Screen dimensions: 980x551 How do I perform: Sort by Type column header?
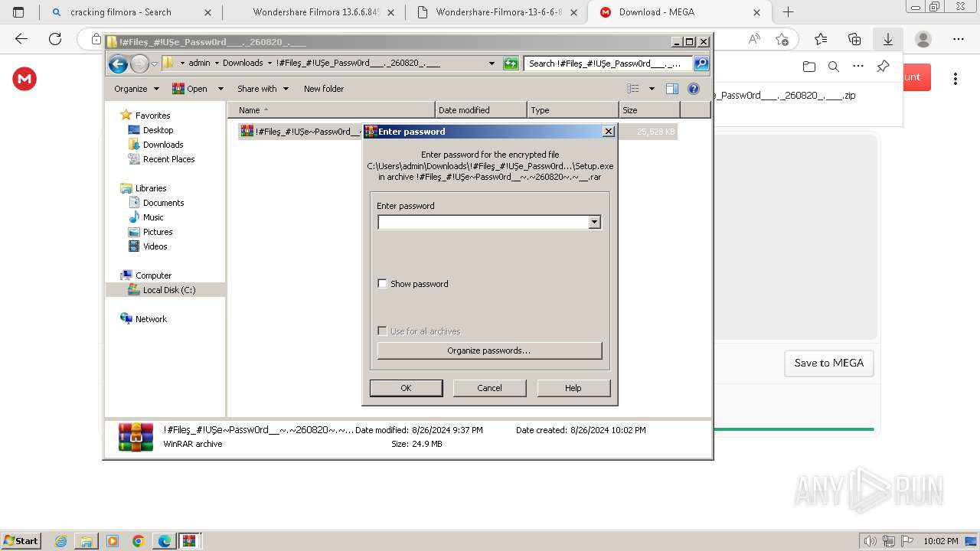point(573,110)
